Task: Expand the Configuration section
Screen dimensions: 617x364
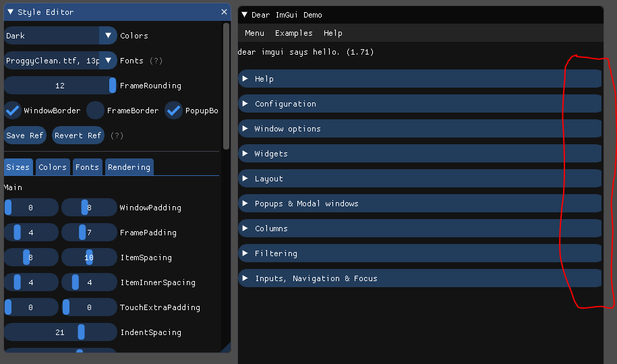Action: 420,104
